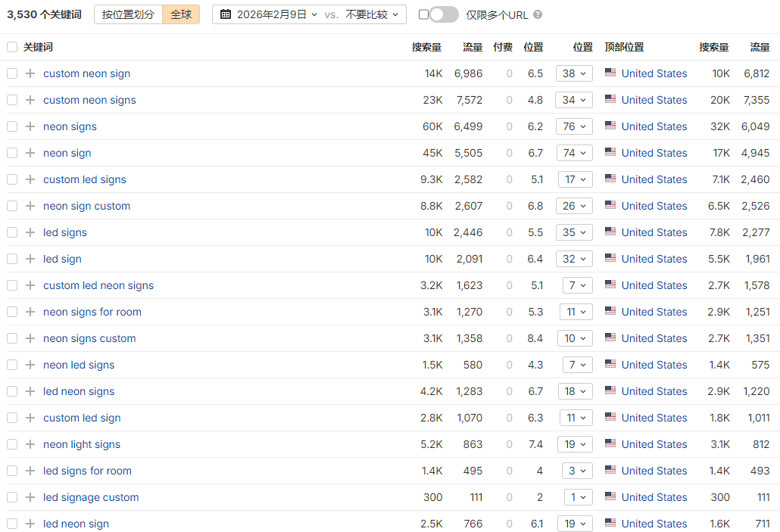Click plus icon beside 'led signs for room'
The width and height of the screenshot is (780, 532).
(30, 471)
